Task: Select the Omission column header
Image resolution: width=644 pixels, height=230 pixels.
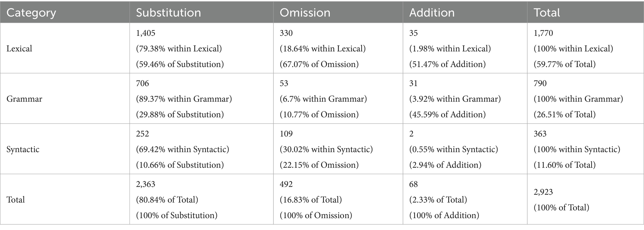Action: coord(305,13)
